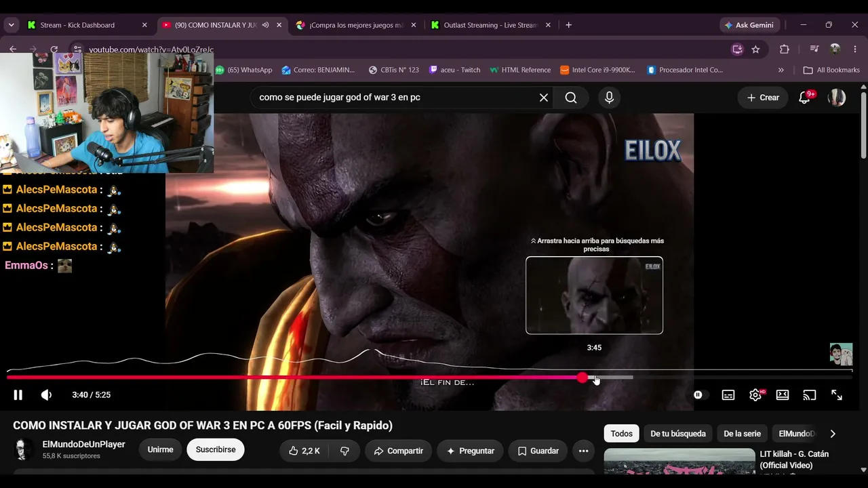Close the Outlast Streaming tab
Screen dimensions: 868x488
point(548,25)
